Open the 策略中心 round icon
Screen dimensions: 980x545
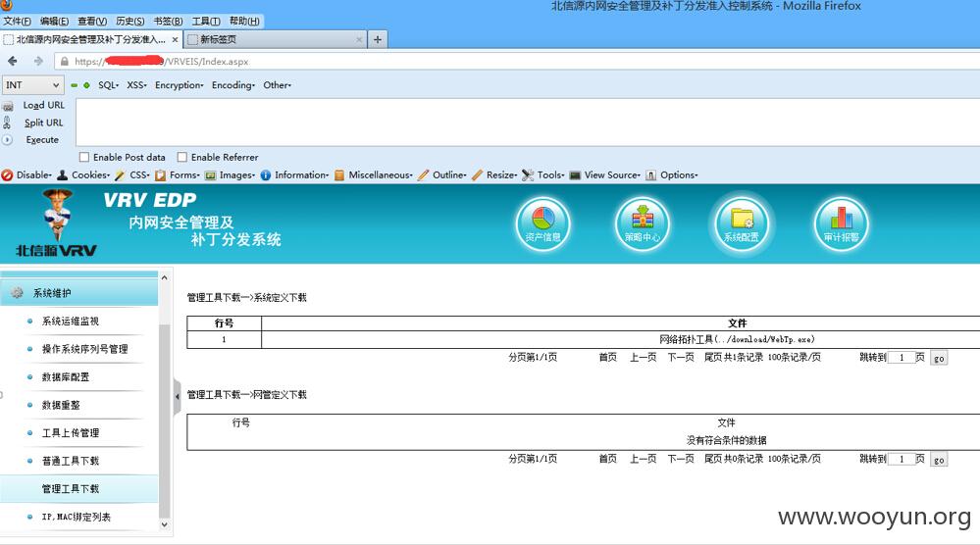pos(642,223)
